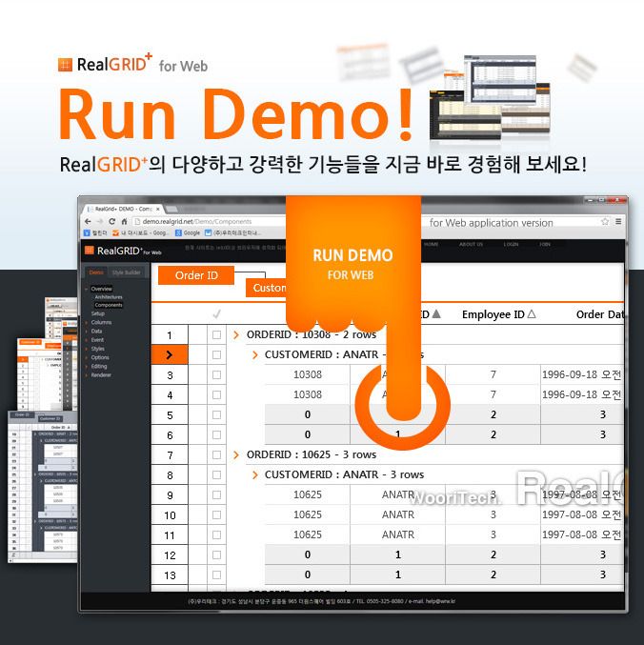Click the header check-all checkmark in the grid

point(216,314)
